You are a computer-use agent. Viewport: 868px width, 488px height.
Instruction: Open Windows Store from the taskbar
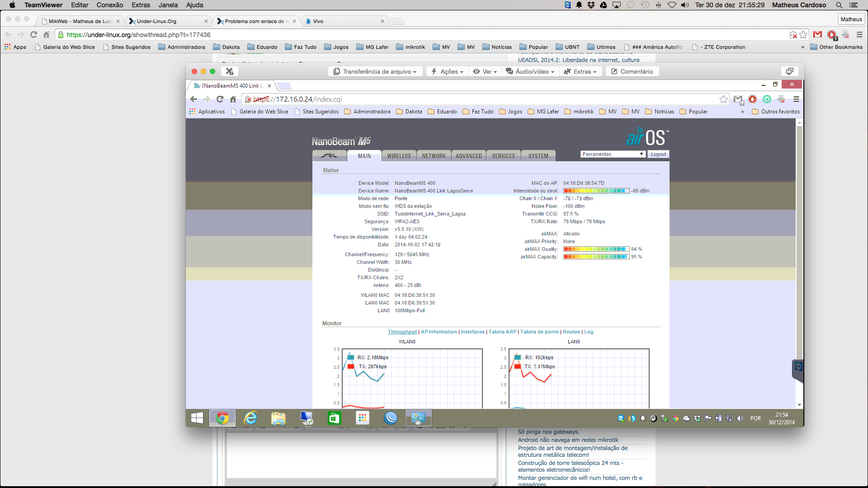coord(334,418)
